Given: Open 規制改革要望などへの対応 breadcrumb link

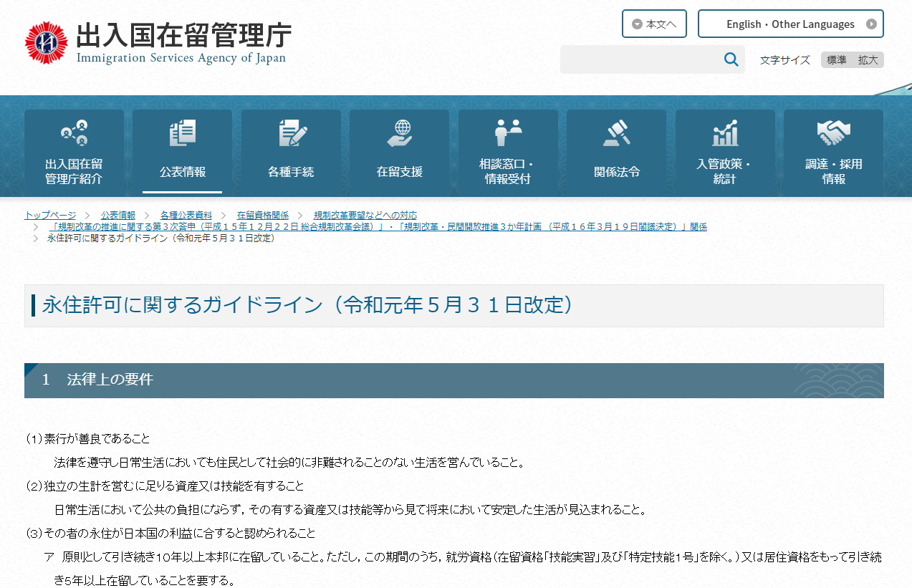Looking at the screenshot, I should point(365,215).
